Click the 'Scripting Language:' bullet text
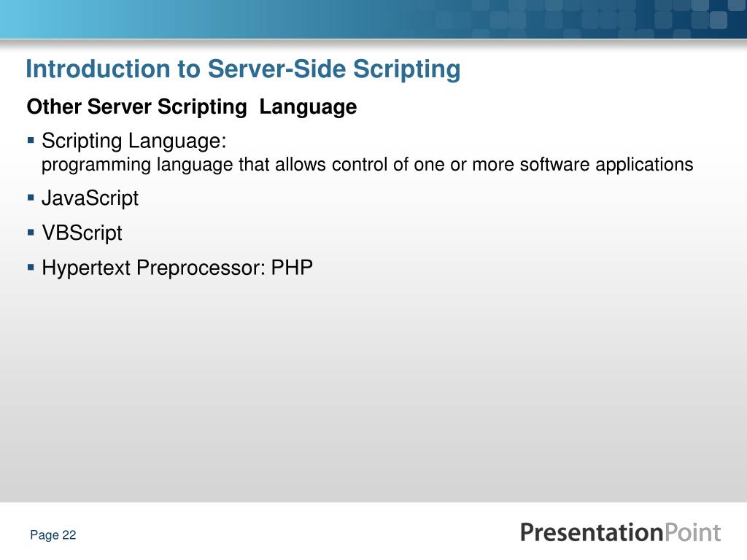Image resolution: width=747 pixels, height=560 pixels. point(134,141)
